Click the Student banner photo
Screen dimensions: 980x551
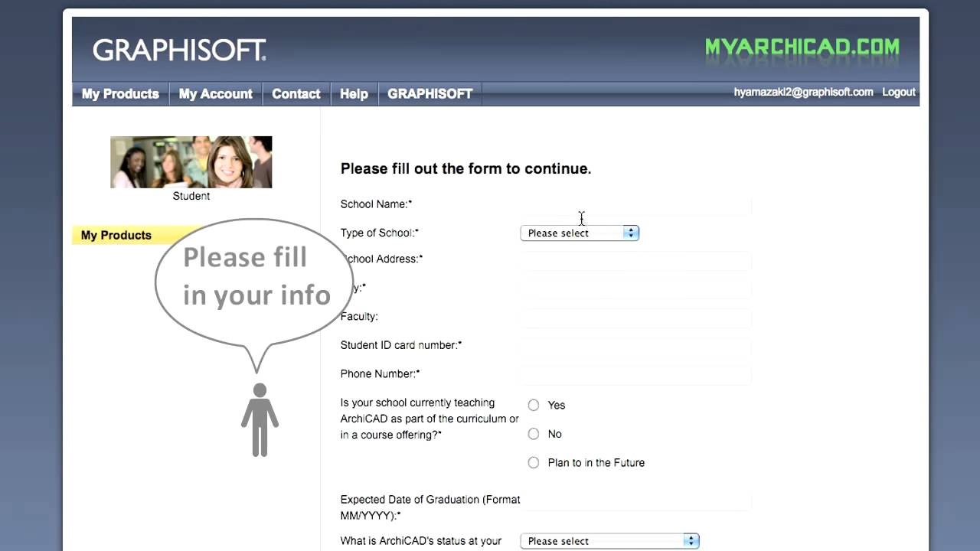point(191,162)
